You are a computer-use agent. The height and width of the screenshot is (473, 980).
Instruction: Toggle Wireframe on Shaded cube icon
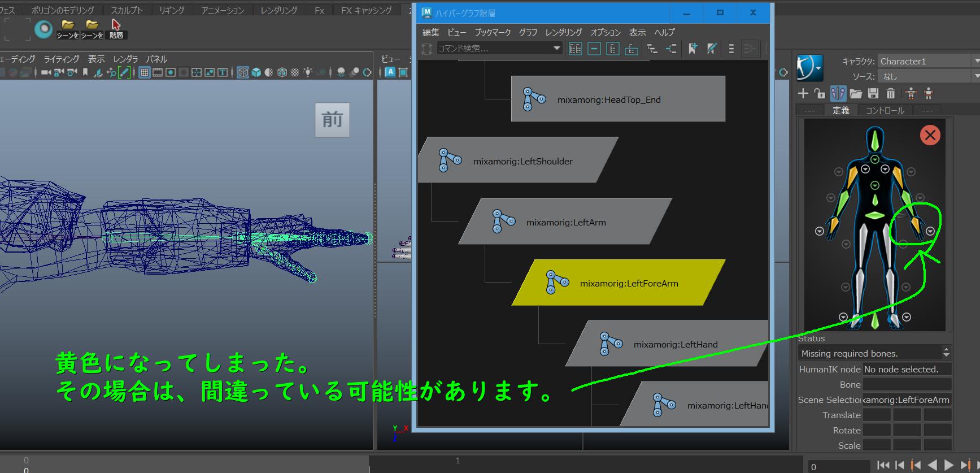click(x=282, y=72)
